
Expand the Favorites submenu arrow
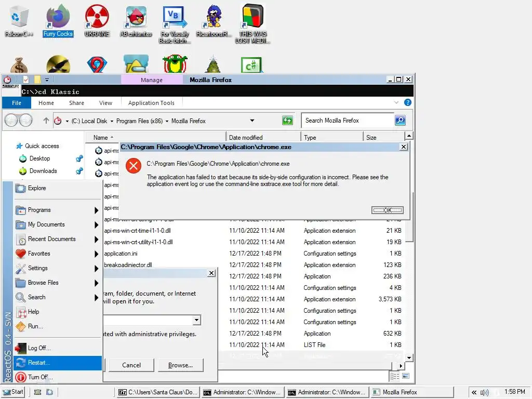tap(96, 254)
